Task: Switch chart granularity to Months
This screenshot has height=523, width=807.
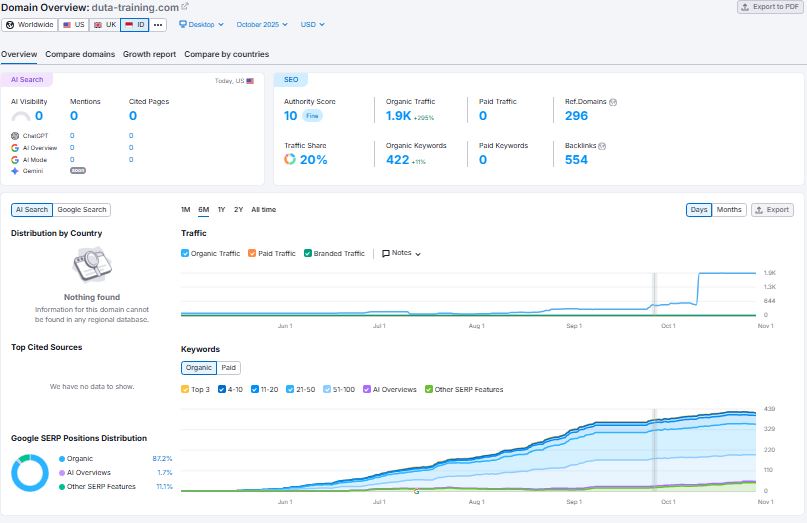Action: 729,210
